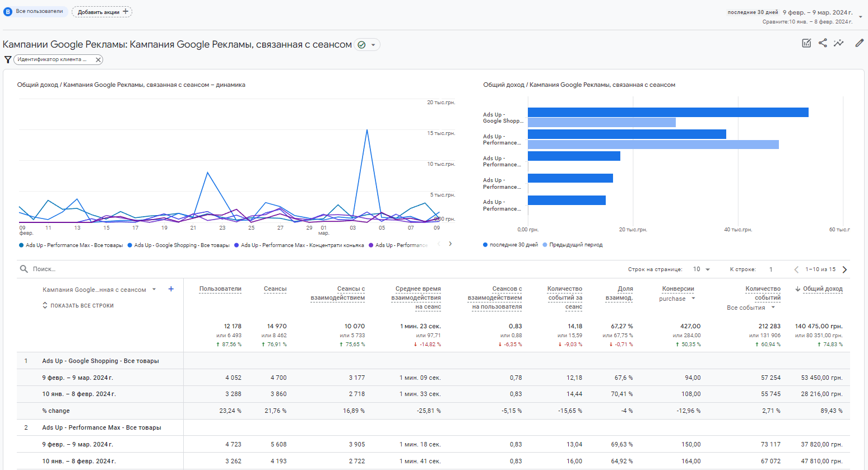Click ПОКАЗАТЬ ВСЕ СТРОКИ label
868x470 pixels.
tap(82, 306)
